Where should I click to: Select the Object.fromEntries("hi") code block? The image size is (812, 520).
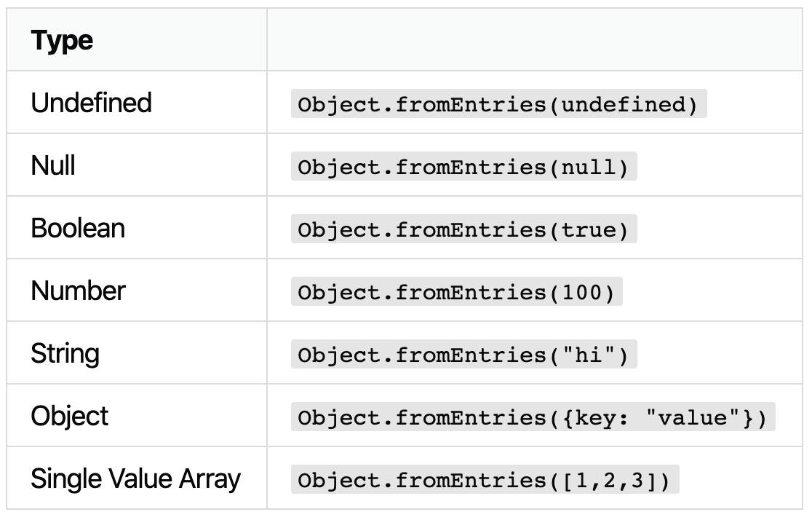pos(463,355)
